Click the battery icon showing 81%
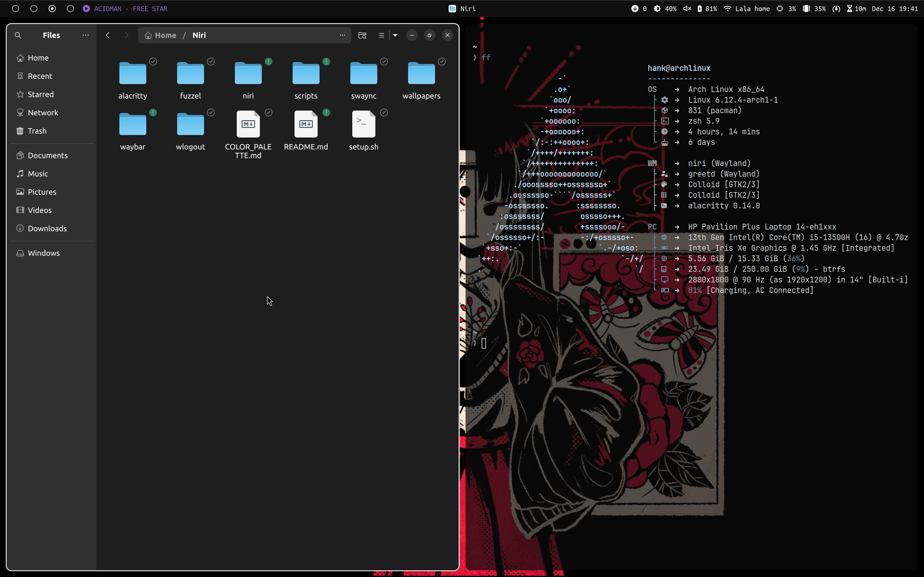924x577 pixels. pos(700,8)
